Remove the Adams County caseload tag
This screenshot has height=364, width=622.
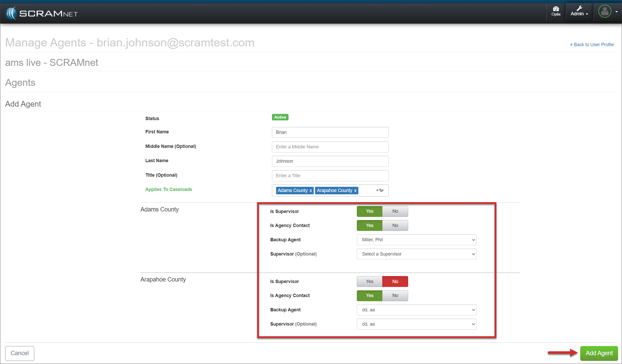(311, 190)
